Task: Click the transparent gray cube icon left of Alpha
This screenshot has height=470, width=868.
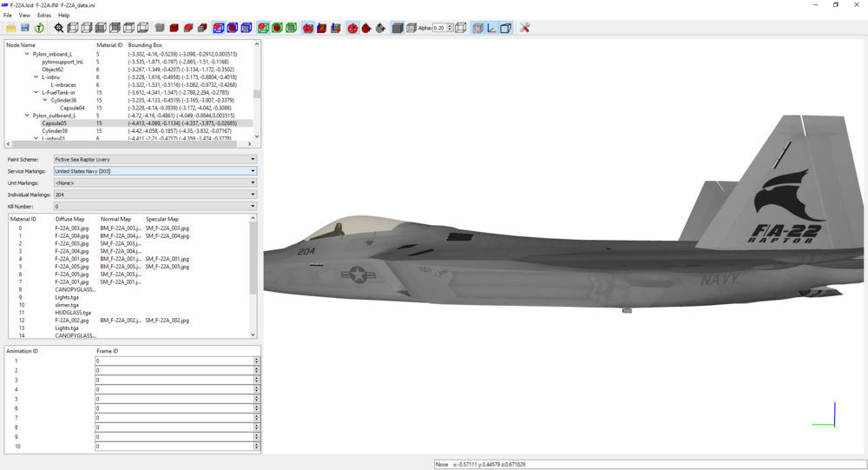Action: pyautogui.click(x=411, y=28)
